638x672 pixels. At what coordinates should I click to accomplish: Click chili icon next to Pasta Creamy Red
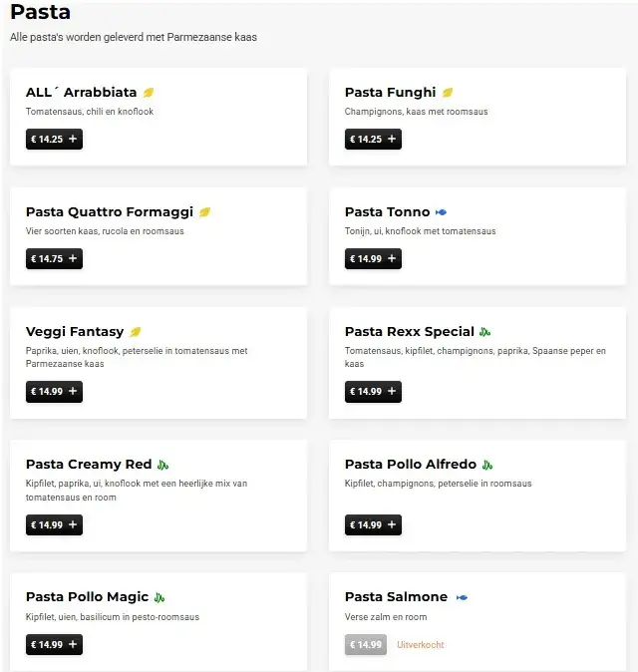pos(163,465)
